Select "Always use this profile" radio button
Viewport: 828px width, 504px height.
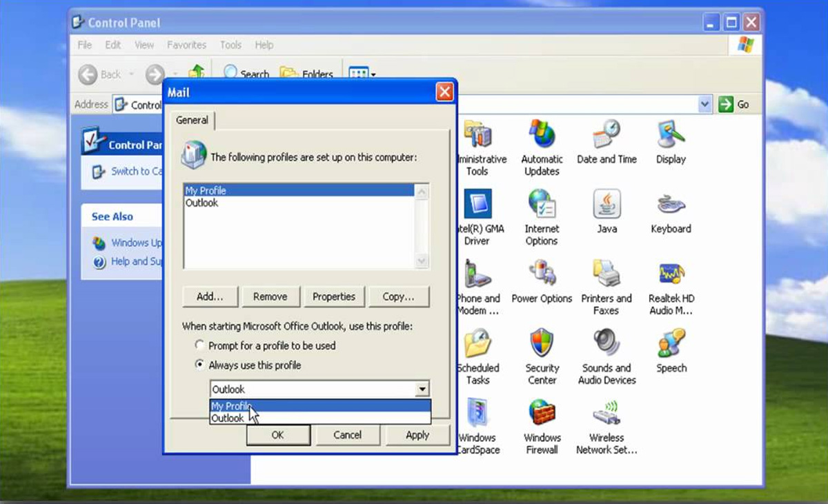(200, 365)
